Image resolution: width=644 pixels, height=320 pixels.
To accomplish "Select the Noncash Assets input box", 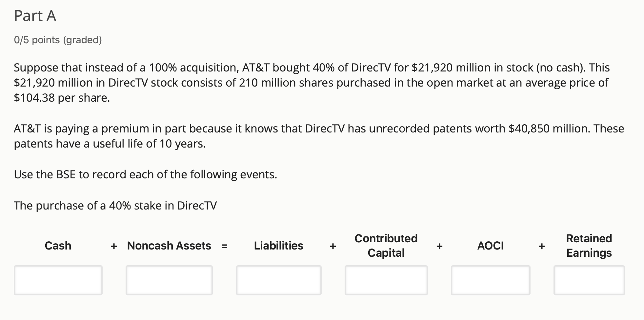I will click(169, 280).
